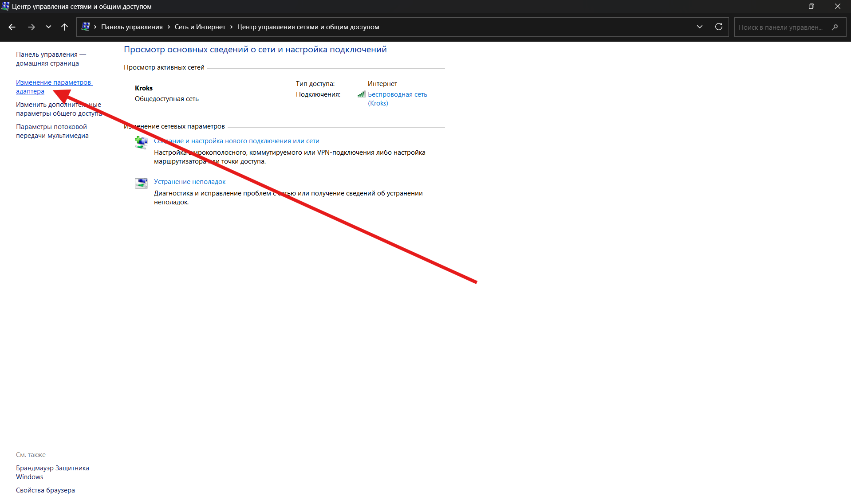Go to Панель управления breadcrumb
851x504 pixels.
coord(132,27)
